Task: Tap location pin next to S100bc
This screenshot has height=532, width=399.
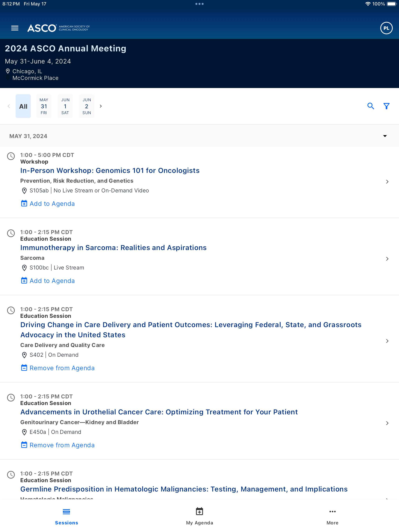Action: point(24,268)
